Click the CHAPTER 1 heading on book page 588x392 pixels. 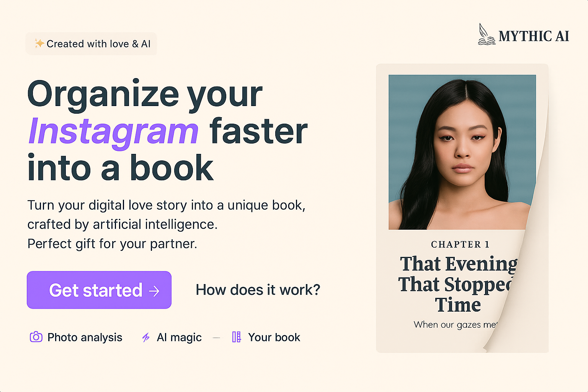click(x=460, y=244)
